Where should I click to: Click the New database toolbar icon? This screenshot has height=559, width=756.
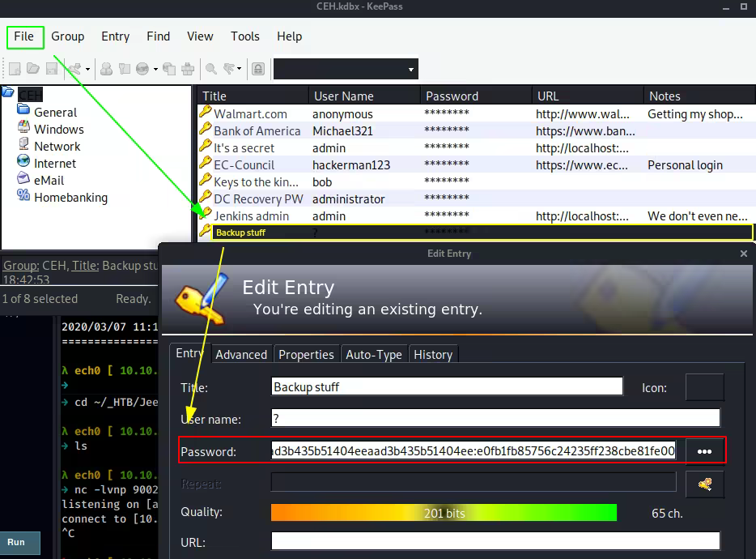[x=15, y=69]
